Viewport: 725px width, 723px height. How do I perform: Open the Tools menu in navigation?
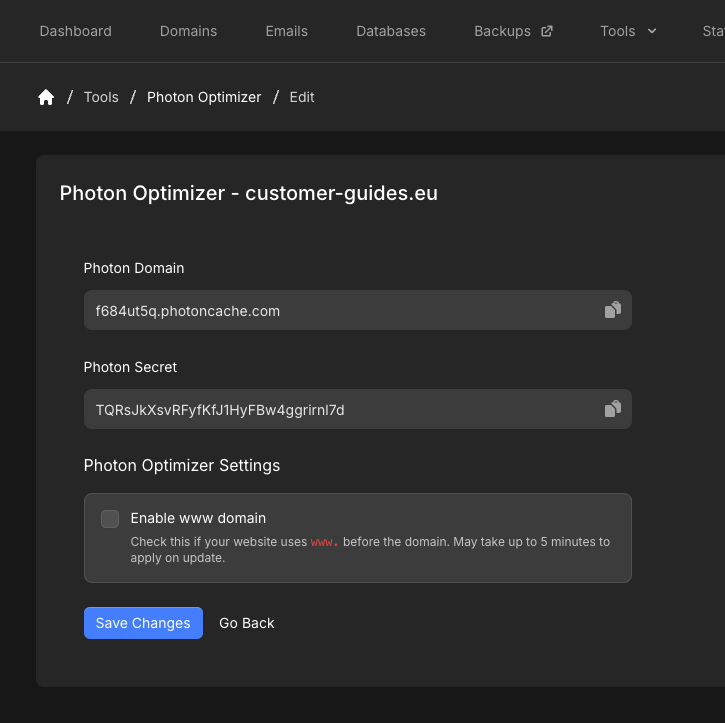point(618,31)
